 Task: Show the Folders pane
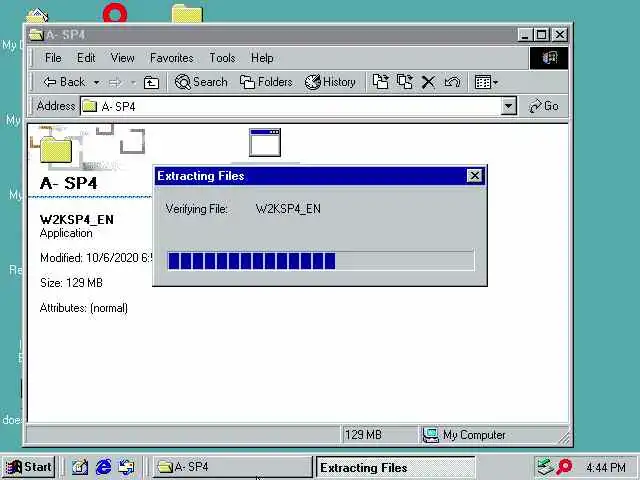[266, 82]
